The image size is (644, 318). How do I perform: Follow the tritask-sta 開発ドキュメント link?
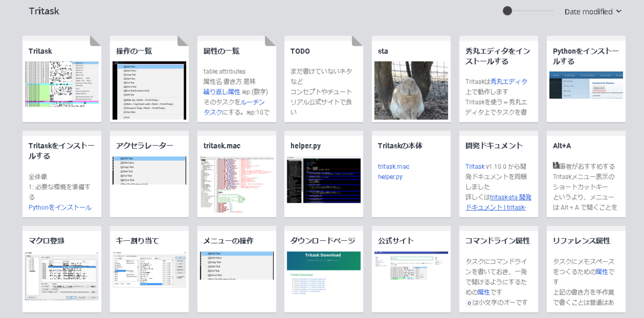(x=497, y=202)
